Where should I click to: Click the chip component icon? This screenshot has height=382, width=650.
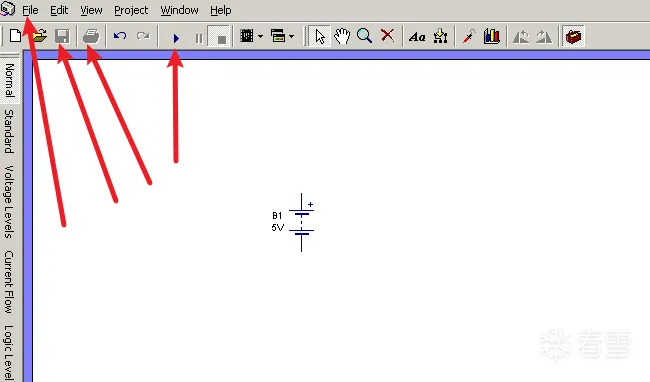(247, 36)
